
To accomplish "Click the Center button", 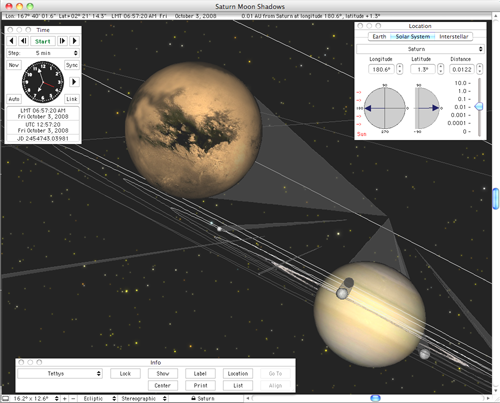I will click(163, 385).
